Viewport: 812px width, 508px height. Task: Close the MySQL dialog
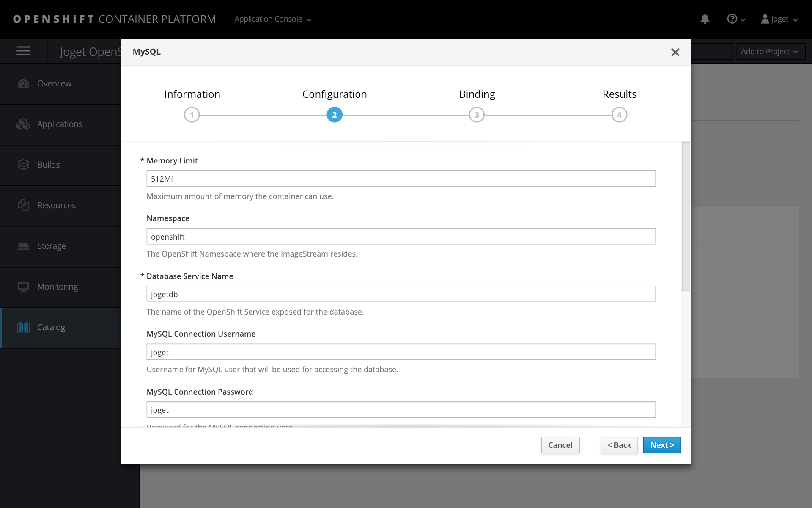click(x=675, y=52)
